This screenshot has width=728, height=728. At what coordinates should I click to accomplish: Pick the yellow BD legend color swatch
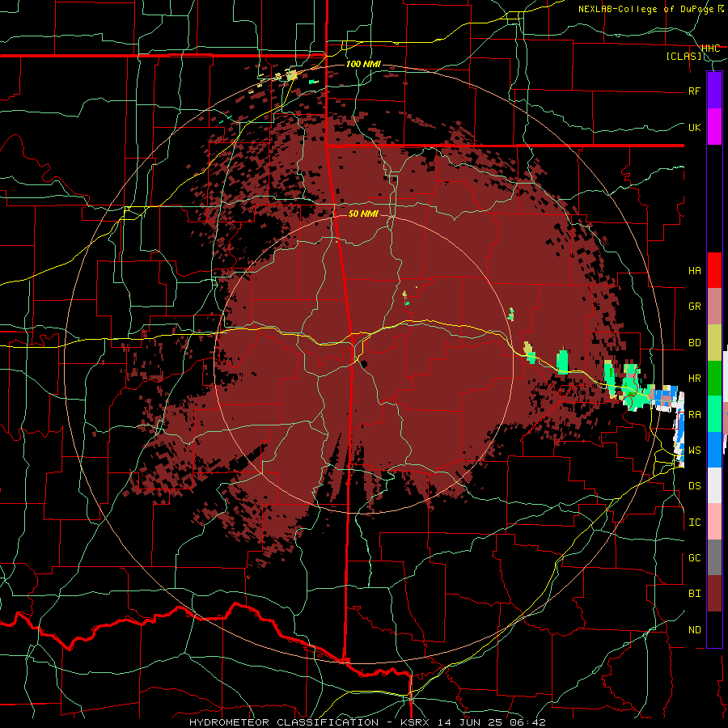coord(714,343)
